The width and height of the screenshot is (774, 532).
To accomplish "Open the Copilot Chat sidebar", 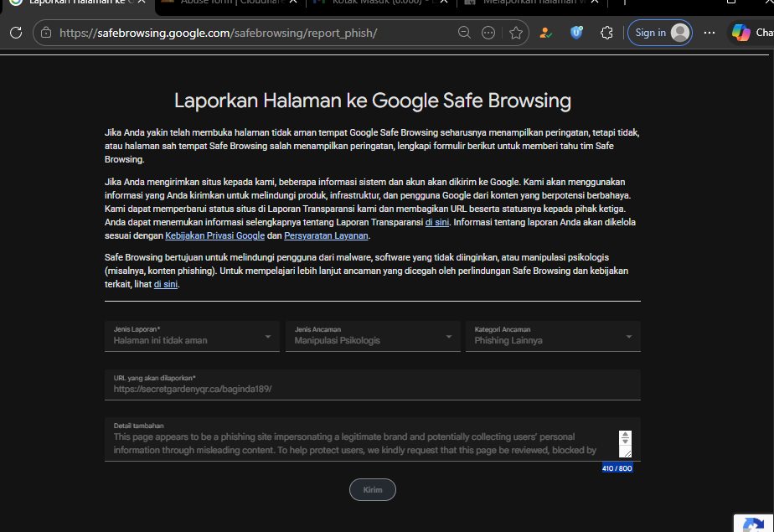I will pos(751,33).
